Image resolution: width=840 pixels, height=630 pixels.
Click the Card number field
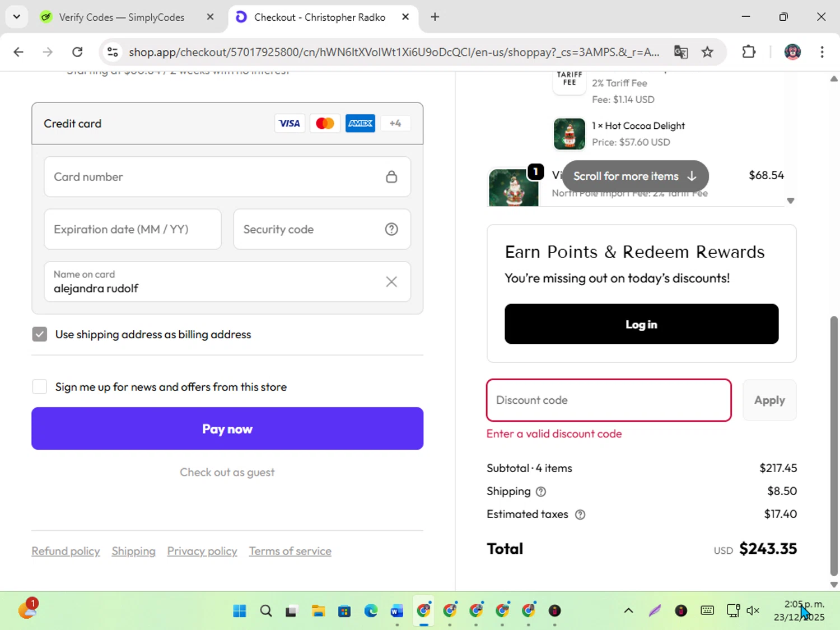tap(227, 177)
